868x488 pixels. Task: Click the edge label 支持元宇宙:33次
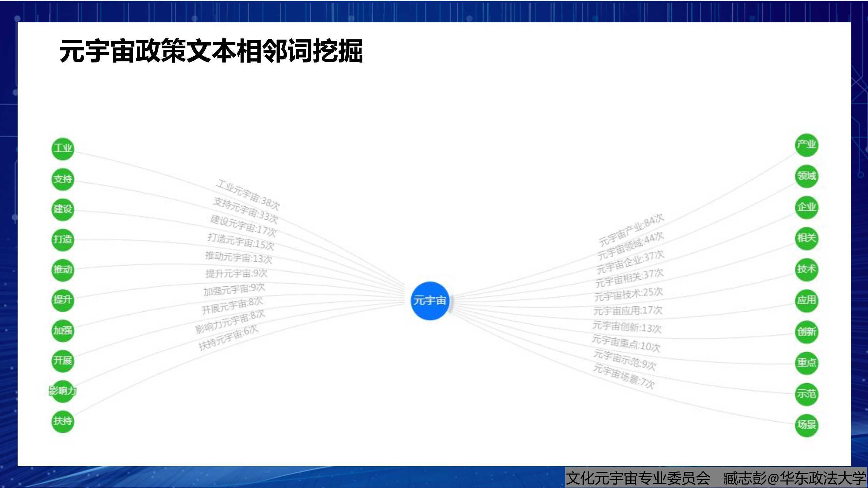(x=245, y=210)
